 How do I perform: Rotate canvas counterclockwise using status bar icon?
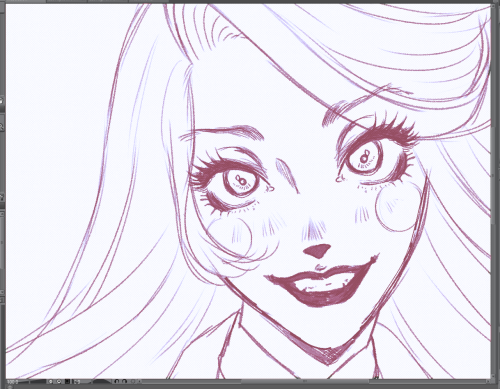pyautogui.click(x=116, y=381)
